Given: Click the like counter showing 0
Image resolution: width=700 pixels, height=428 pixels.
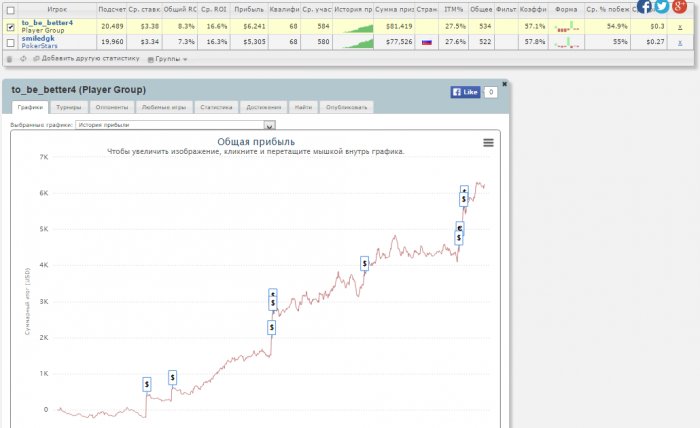Looking at the screenshot, I should click(491, 92).
